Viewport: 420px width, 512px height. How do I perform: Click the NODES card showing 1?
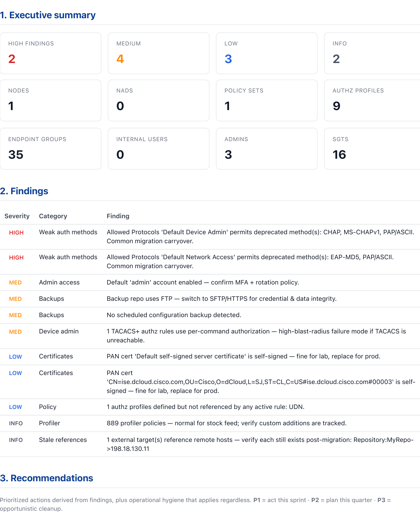coord(51,100)
